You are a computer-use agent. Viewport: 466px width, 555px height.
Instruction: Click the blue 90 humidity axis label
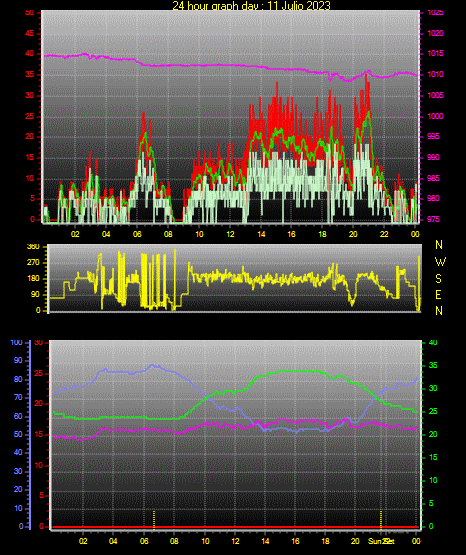coord(18,361)
